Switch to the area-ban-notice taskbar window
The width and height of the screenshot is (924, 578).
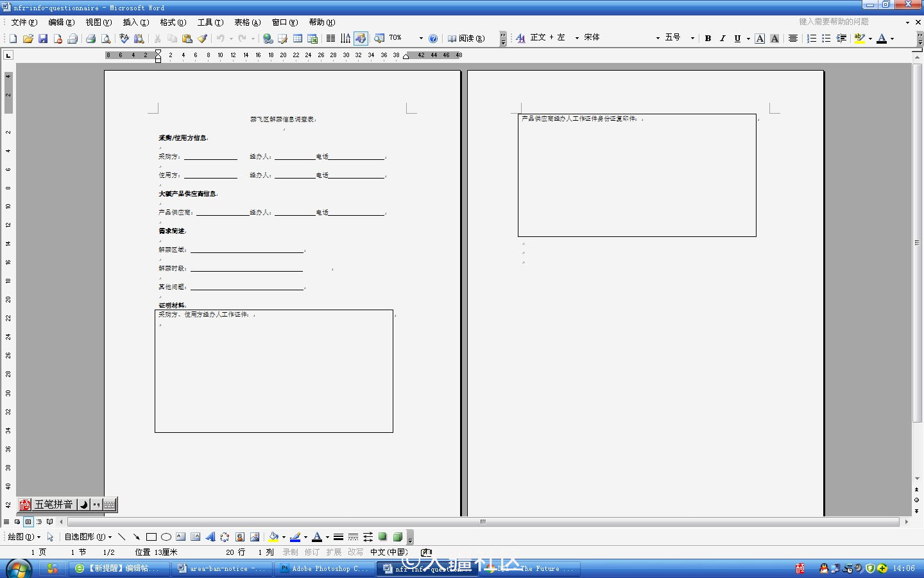tap(222, 568)
